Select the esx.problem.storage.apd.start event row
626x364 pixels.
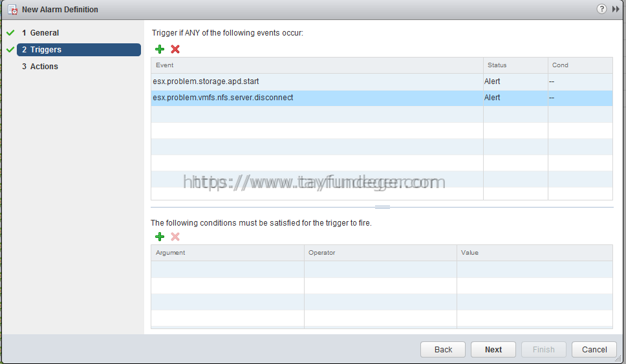coord(382,81)
